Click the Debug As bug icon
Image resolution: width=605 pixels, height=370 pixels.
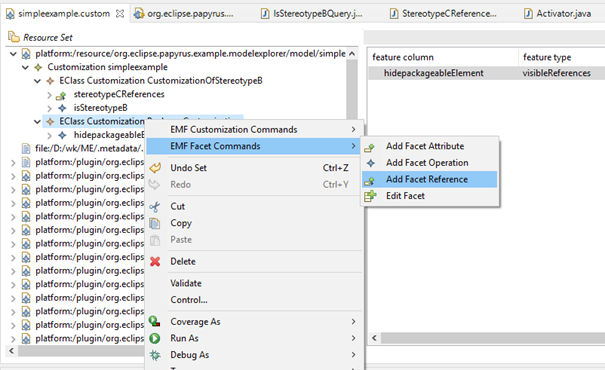pos(155,355)
